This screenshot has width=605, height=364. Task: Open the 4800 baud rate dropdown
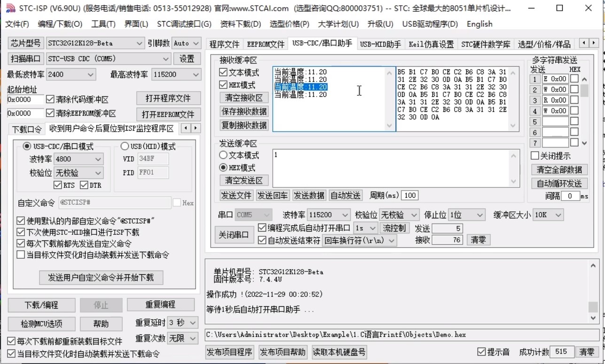tap(79, 159)
